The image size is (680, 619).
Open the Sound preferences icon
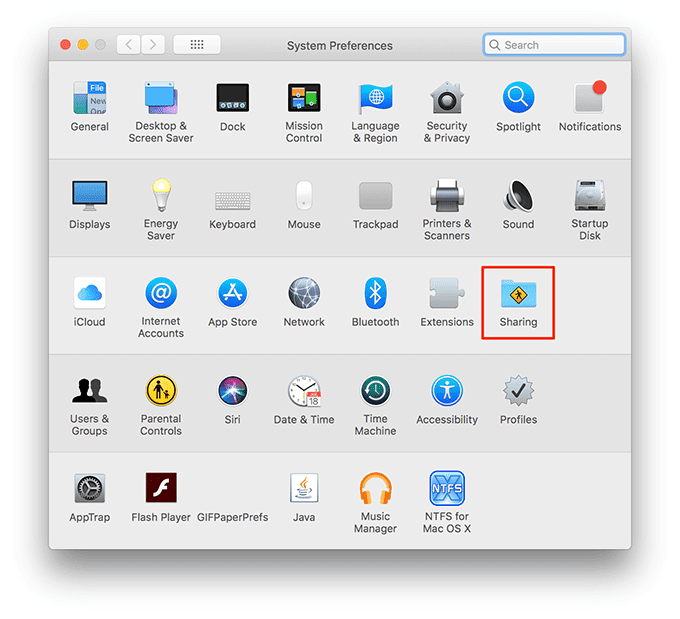[x=518, y=196]
